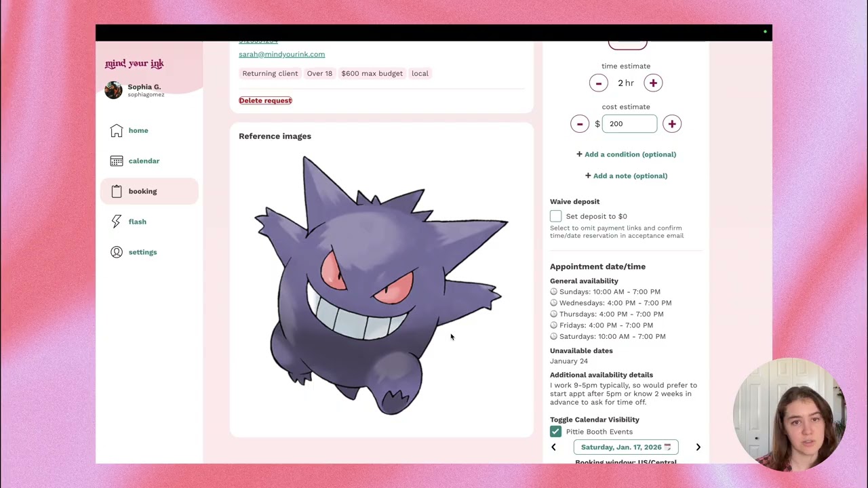Open the Gengar reference image
The image size is (868, 488).
[x=381, y=285]
